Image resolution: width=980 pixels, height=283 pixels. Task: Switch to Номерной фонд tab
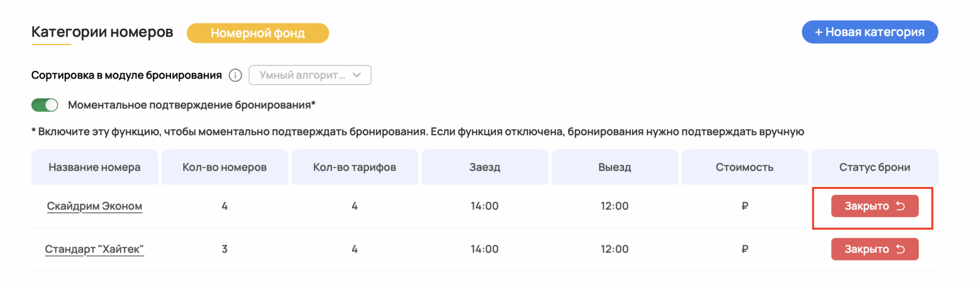coord(258,33)
